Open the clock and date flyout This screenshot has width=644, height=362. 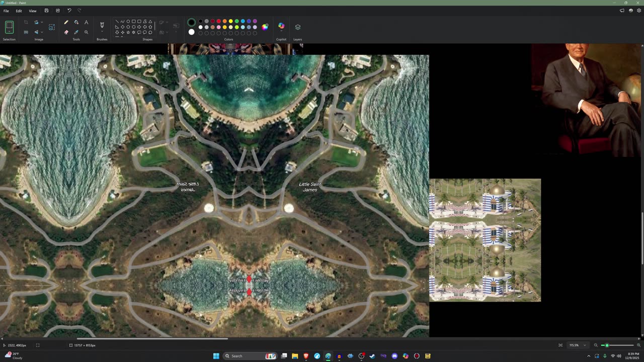coord(633,356)
